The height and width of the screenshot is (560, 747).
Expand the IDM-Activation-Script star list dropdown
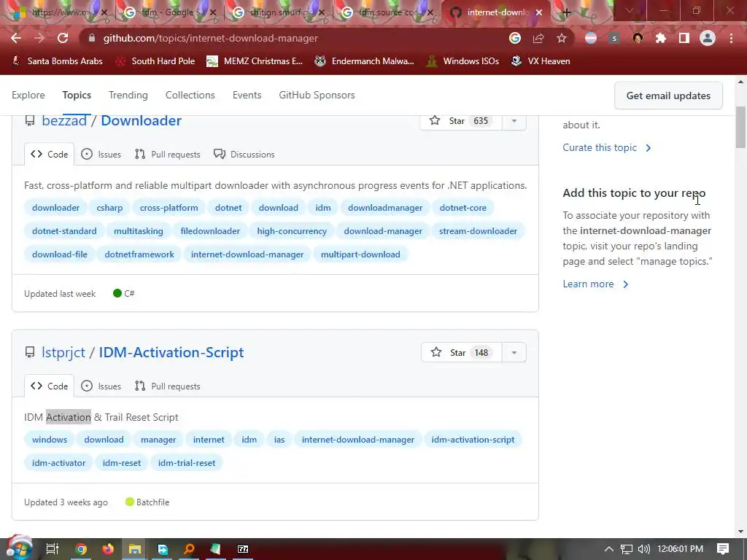(x=514, y=352)
